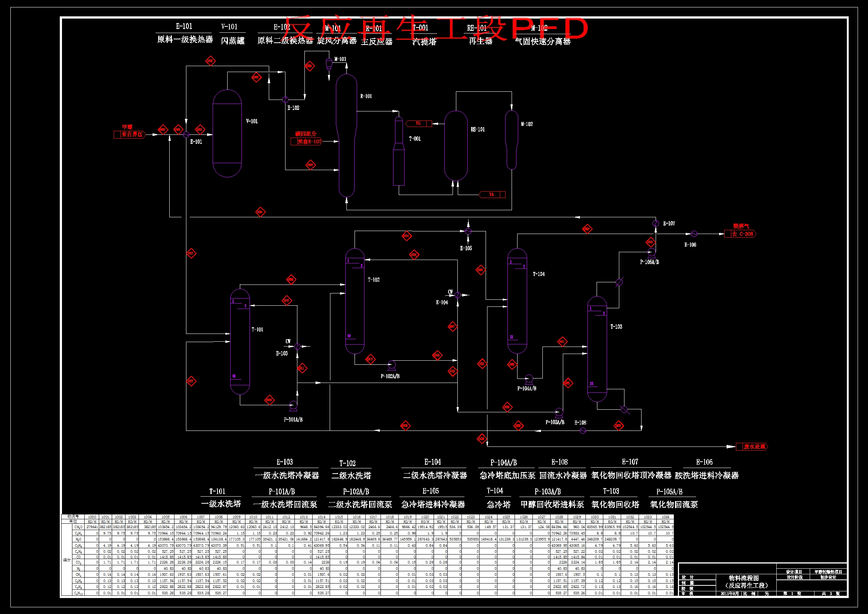The height and width of the screenshot is (614, 868).
Task: Click the E-106 cooler symbol
Action: (694, 234)
